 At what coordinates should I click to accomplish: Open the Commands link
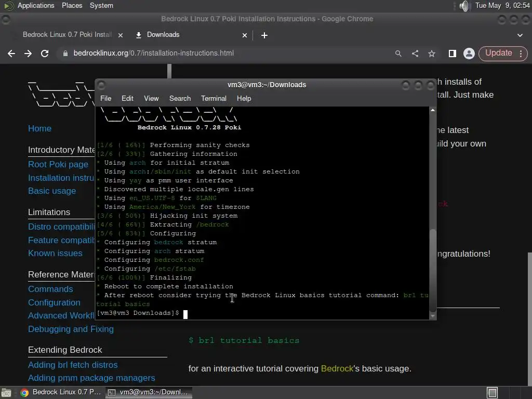point(50,289)
